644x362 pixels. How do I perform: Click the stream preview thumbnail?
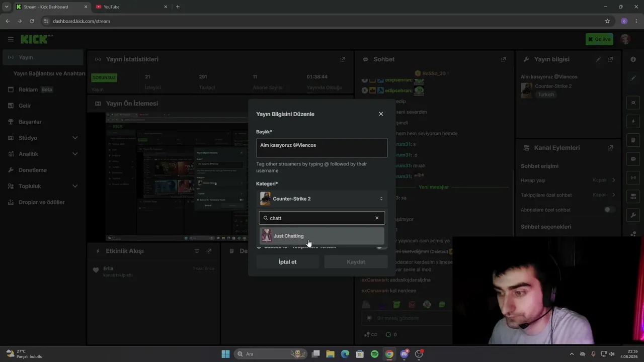[x=177, y=176]
